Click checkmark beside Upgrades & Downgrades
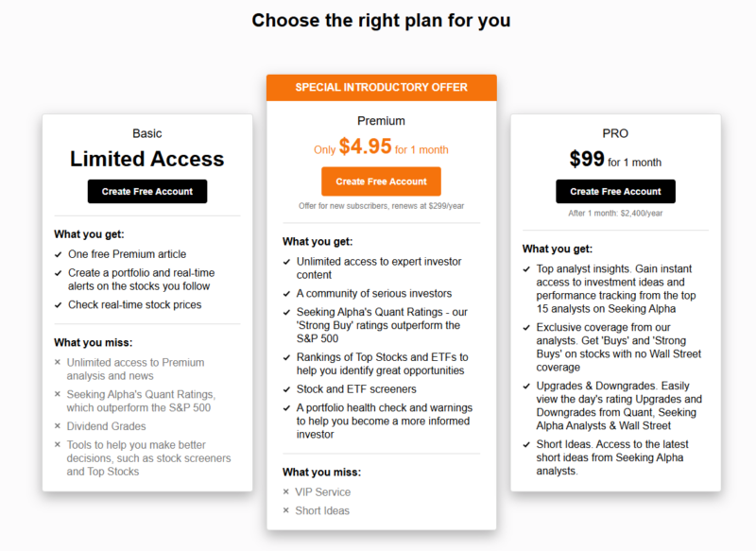756x551 pixels. [x=526, y=387]
